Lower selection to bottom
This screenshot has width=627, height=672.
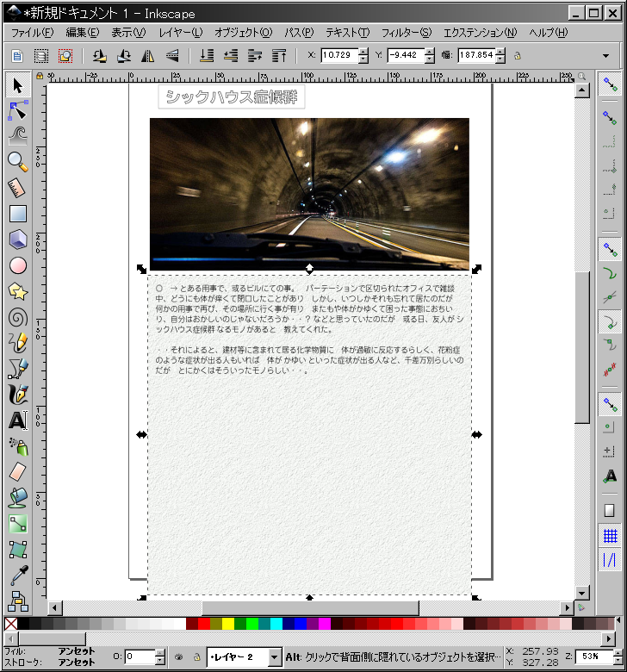207,56
